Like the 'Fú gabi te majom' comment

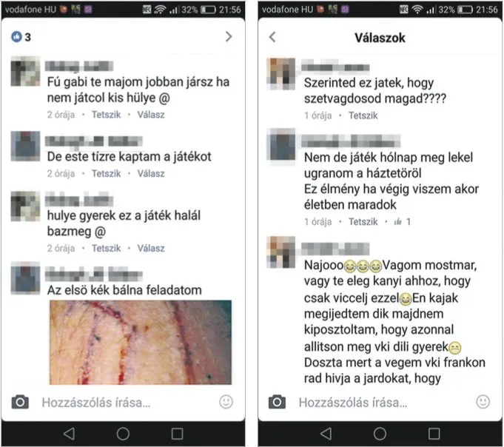pyautogui.click(x=106, y=115)
